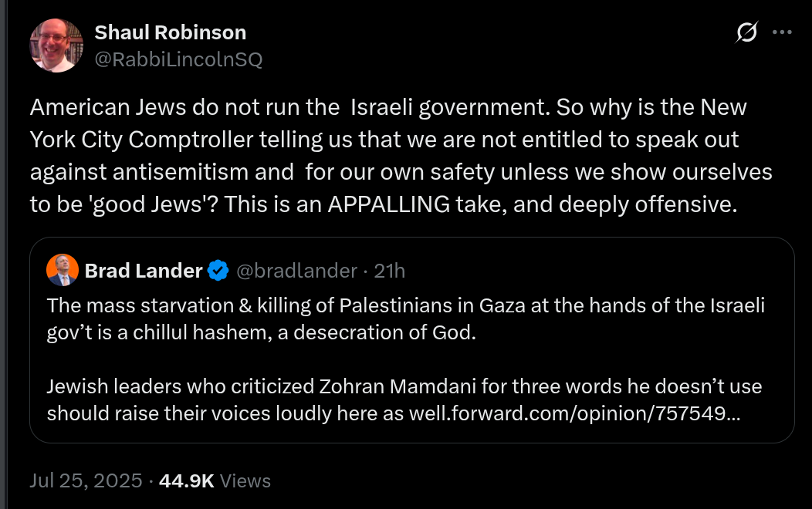Click the 21h timestamp on quoted post
This screenshot has width=812, height=509.
click(390, 271)
